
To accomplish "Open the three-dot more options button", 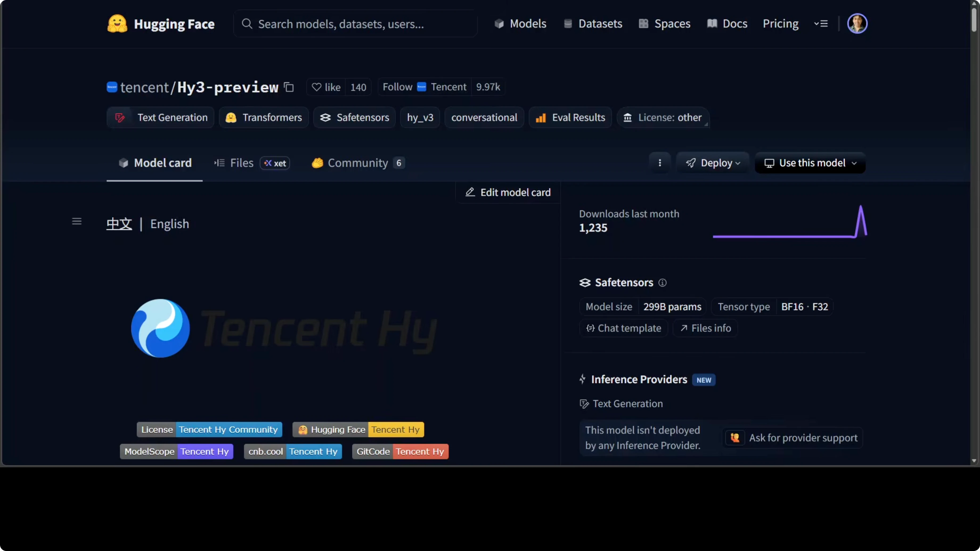I will (x=660, y=163).
